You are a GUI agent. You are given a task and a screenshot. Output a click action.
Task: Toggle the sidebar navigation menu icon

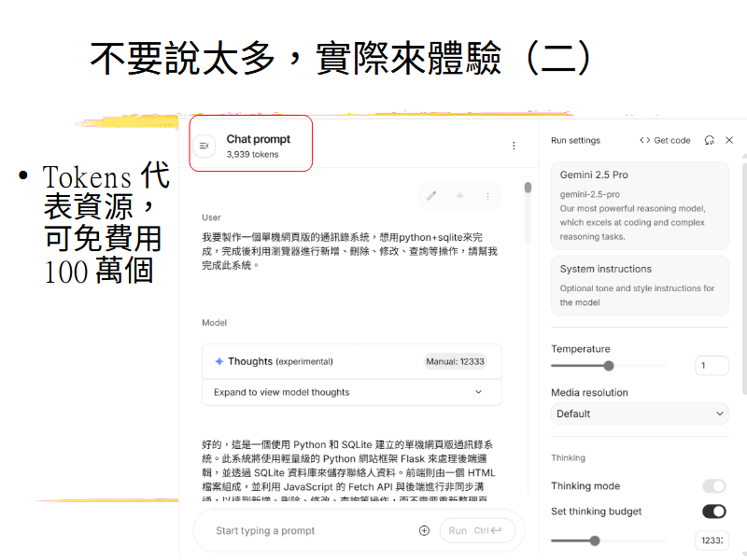(x=204, y=146)
